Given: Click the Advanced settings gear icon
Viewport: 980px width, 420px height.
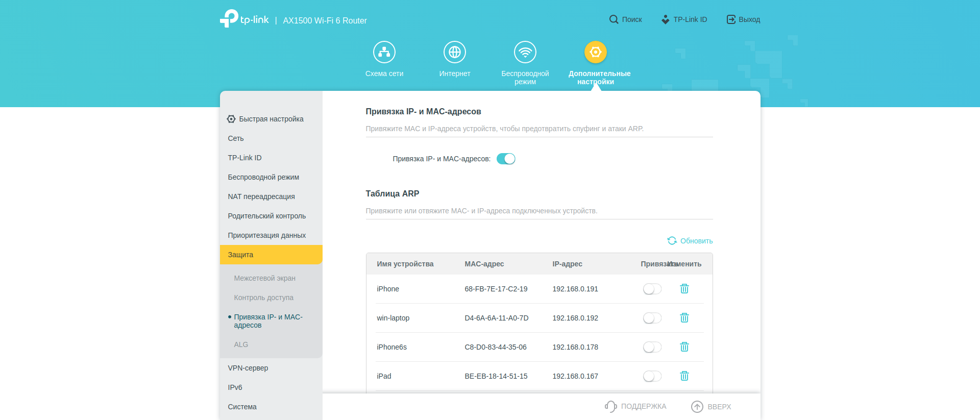Looking at the screenshot, I should [x=595, y=52].
